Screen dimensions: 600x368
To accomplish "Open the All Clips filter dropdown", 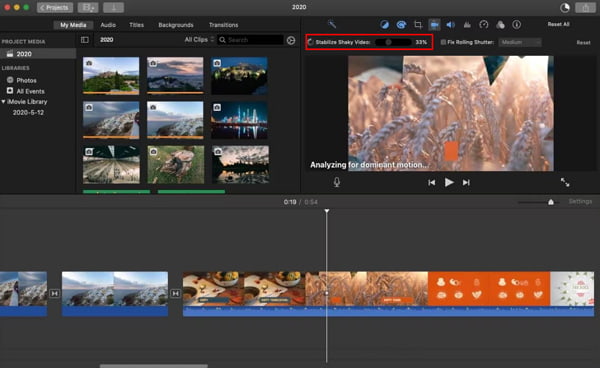I will click(199, 40).
